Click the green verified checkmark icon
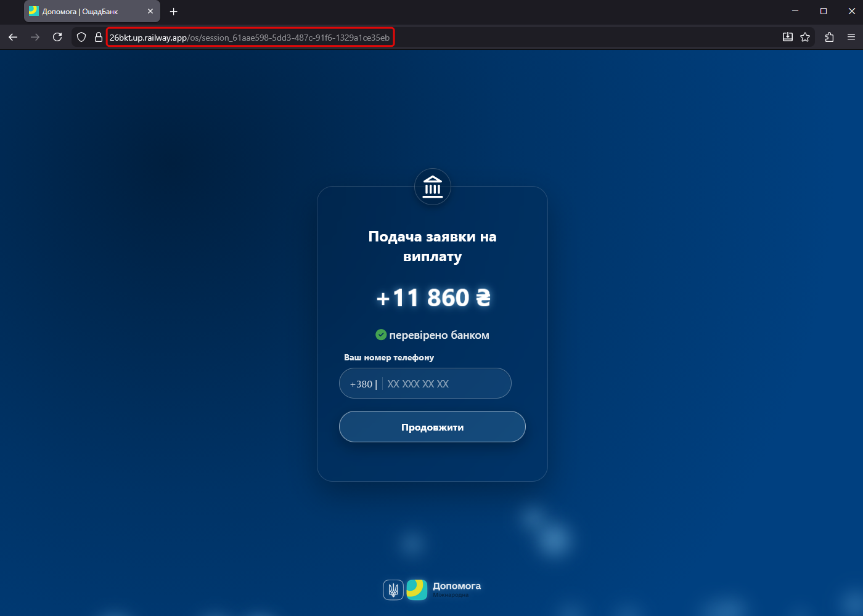 click(381, 334)
